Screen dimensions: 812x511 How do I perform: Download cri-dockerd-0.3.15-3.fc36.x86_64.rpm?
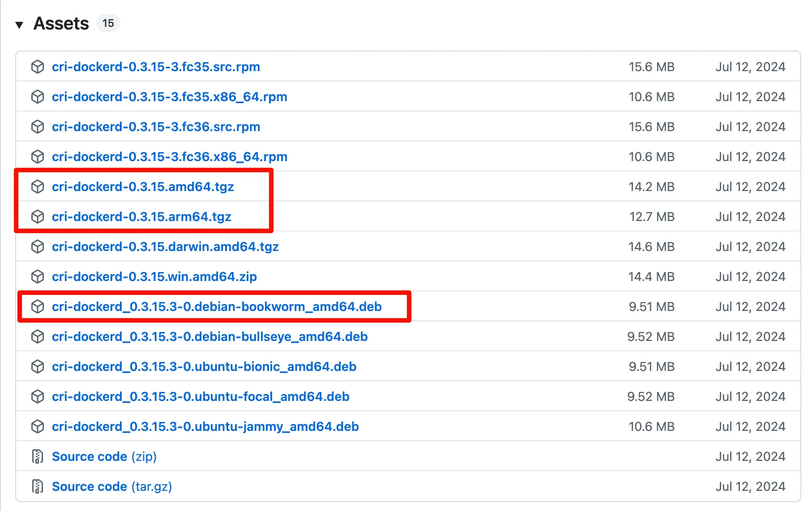click(x=169, y=157)
